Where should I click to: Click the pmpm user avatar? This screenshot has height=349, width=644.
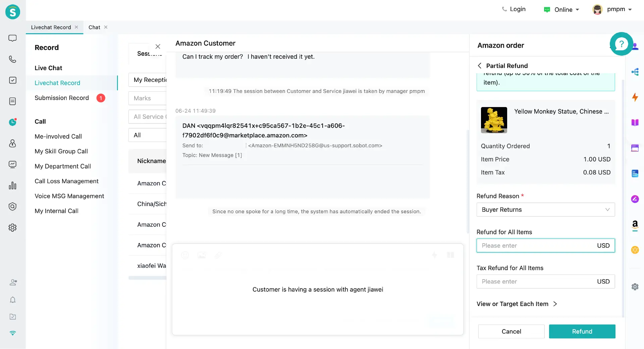pos(597,9)
